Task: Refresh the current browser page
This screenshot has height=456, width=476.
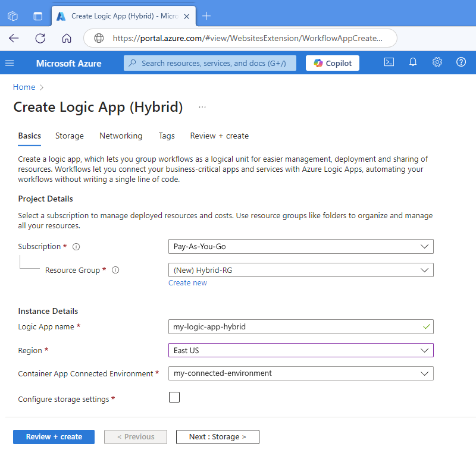Action: coord(40,37)
